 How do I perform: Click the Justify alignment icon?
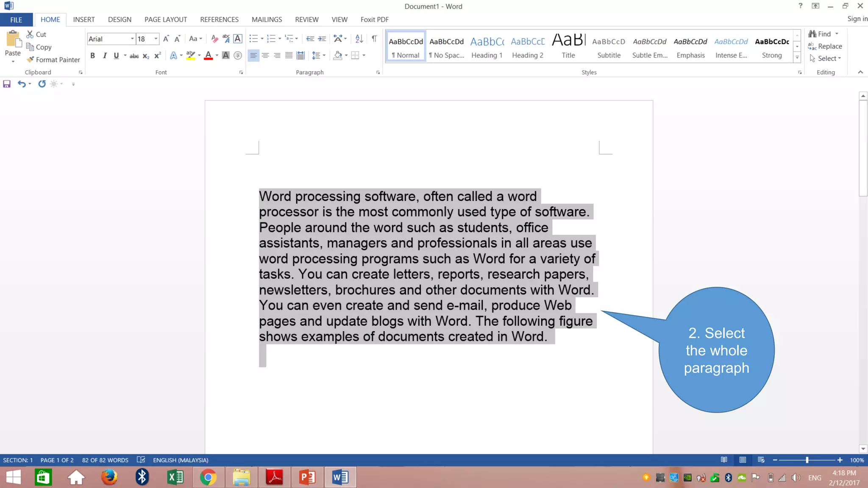289,55
